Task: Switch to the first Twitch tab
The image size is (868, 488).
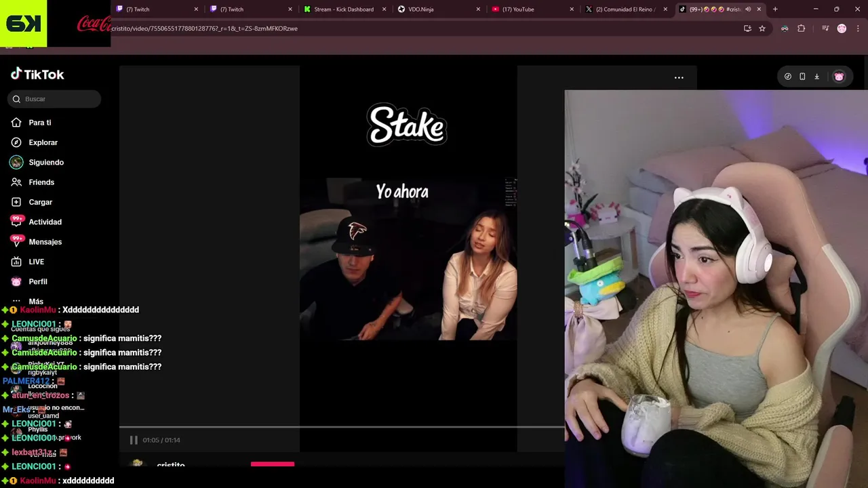Action: tap(157, 9)
